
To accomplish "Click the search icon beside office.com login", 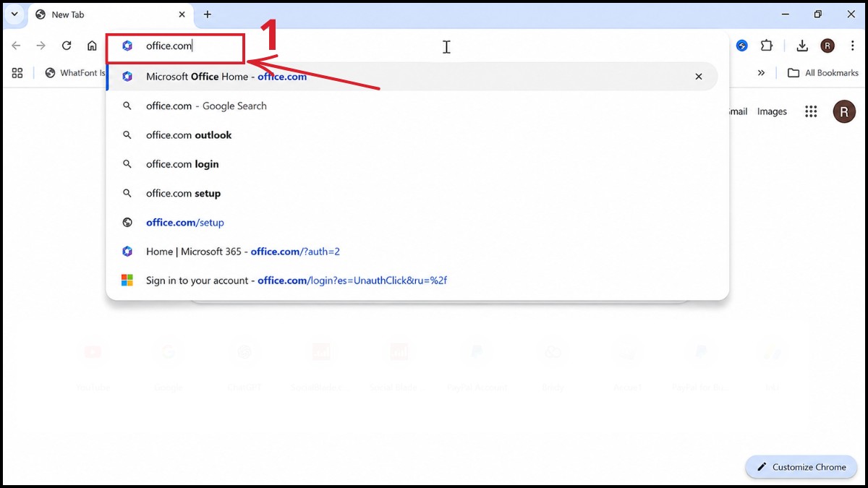I will click(x=127, y=164).
